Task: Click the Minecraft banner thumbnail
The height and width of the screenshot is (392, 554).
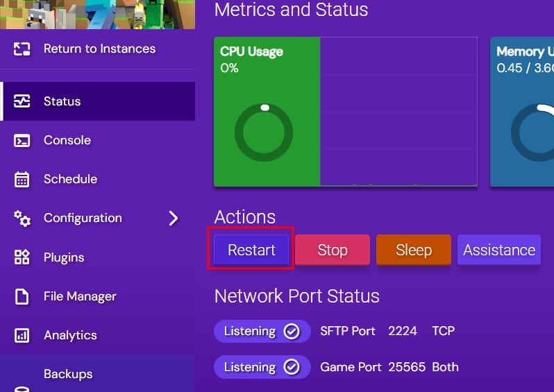Action: pos(97,14)
